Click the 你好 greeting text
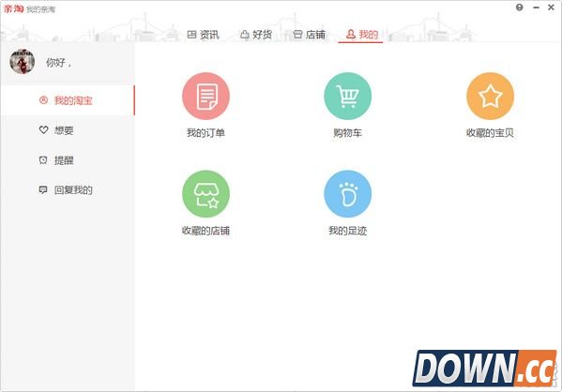 [x=58, y=63]
